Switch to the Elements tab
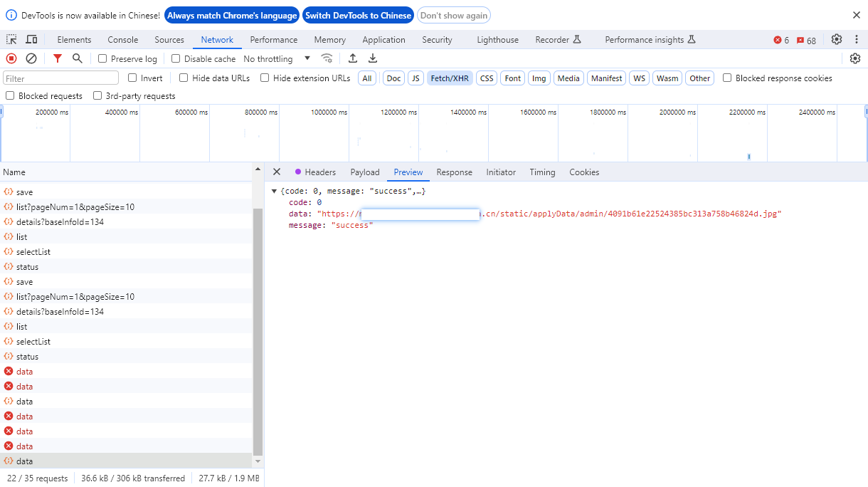This screenshot has width=868, height=487. coord(74,40)
